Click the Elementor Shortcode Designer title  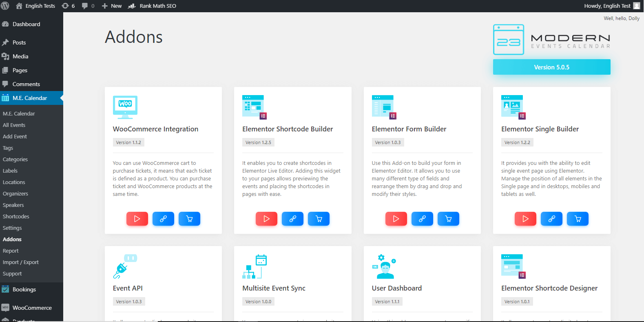pyautogui.click(x=549, y=288)
